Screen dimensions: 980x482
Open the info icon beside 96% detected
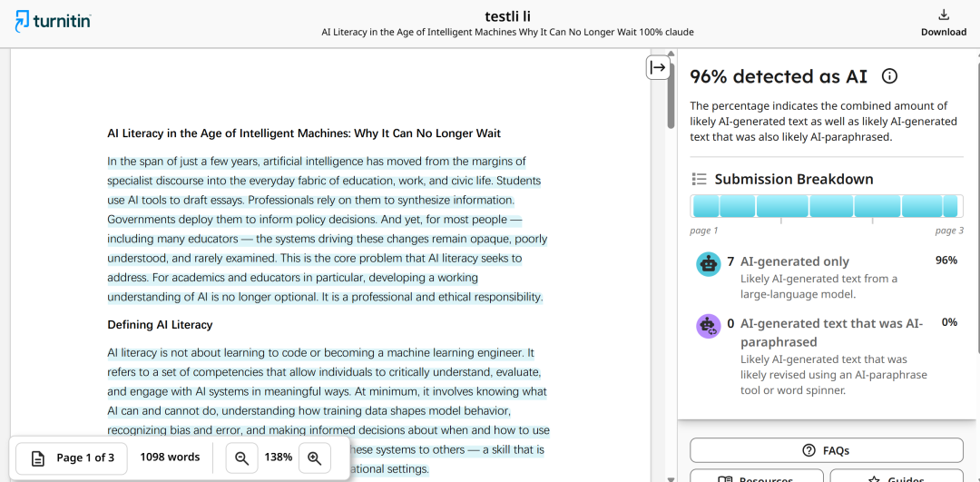(x=889, y=76)
